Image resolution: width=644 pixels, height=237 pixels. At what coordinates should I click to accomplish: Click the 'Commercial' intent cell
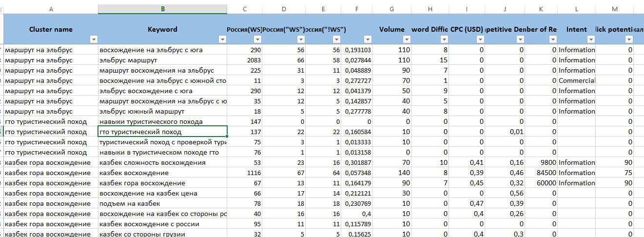pos(576,80)
